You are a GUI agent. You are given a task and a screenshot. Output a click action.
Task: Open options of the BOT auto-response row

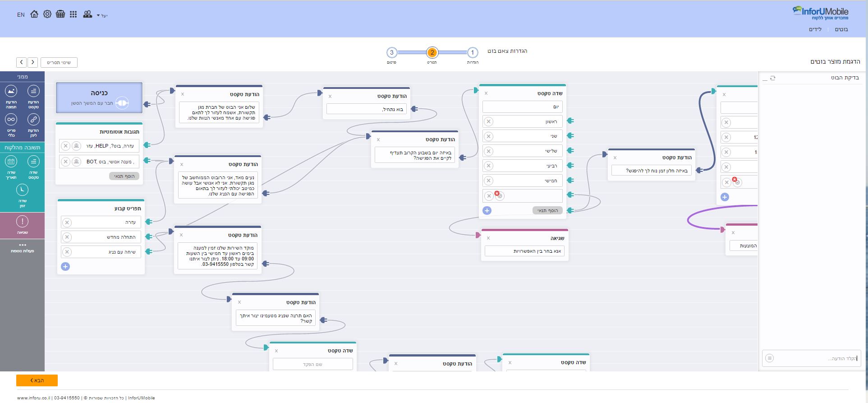pyautogui.click(x=76, y=161)
